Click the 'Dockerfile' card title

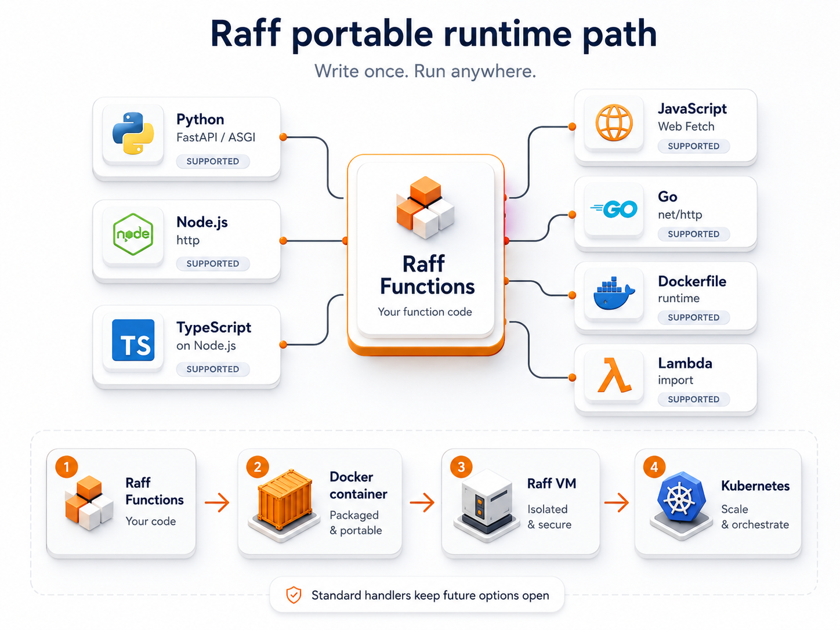point(692,281)
